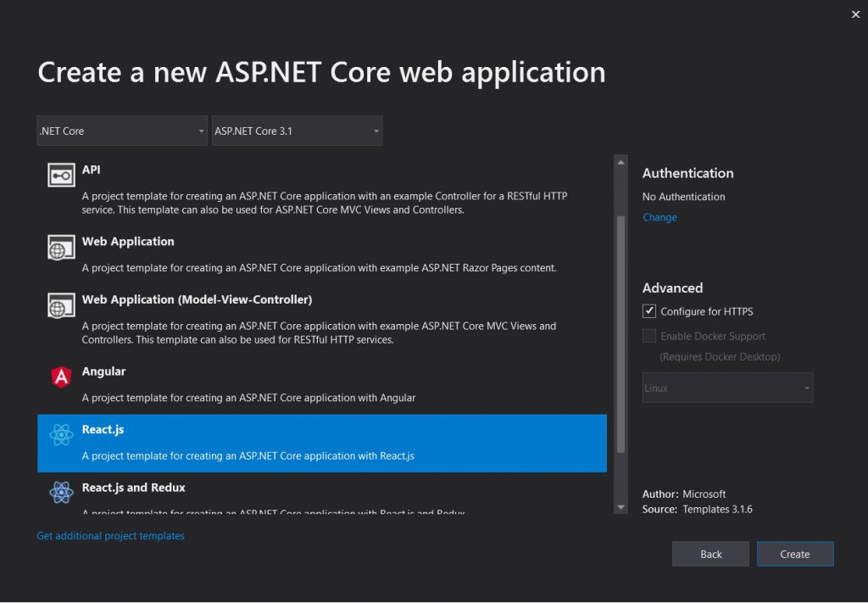
Task: Select the Web Application template entry
Action: click(322, 250)
